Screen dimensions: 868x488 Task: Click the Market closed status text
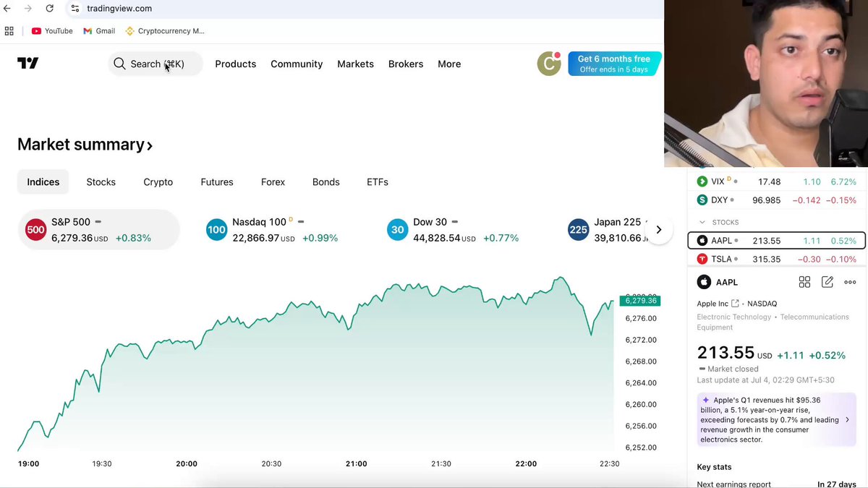pyautogui.click(x=733, y=369)
